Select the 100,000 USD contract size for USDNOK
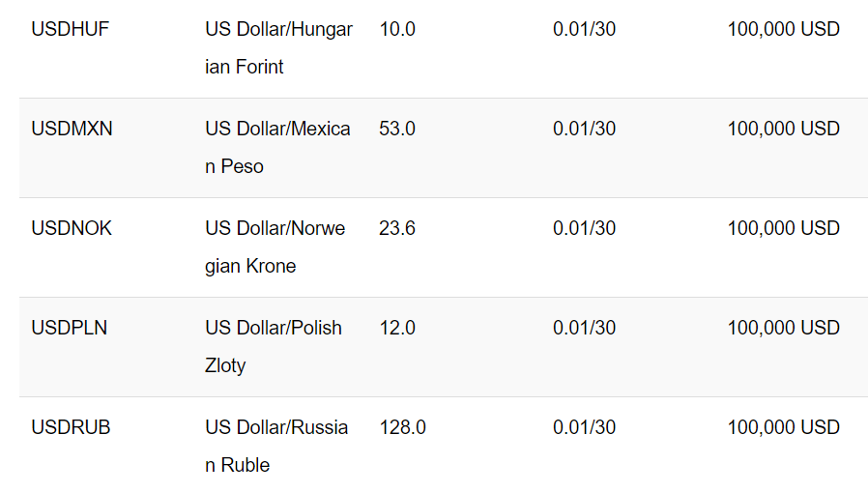 click(x=783, y=228)
